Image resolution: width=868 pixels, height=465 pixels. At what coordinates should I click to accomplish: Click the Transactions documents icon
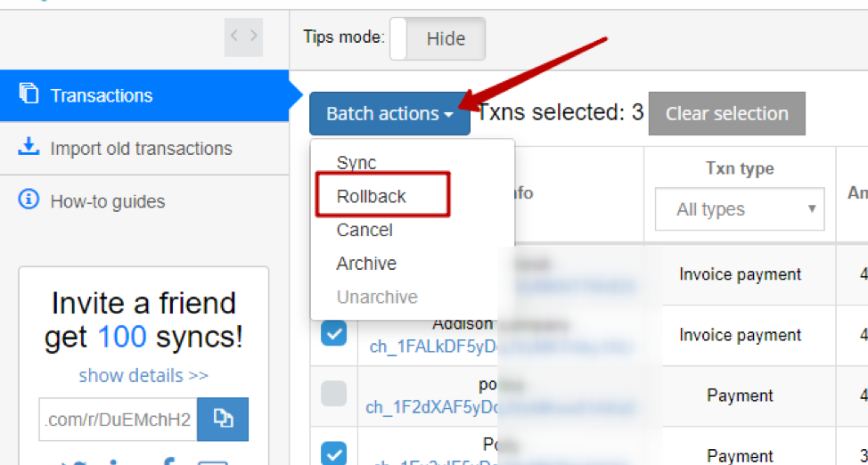click(x=29, y=93)
